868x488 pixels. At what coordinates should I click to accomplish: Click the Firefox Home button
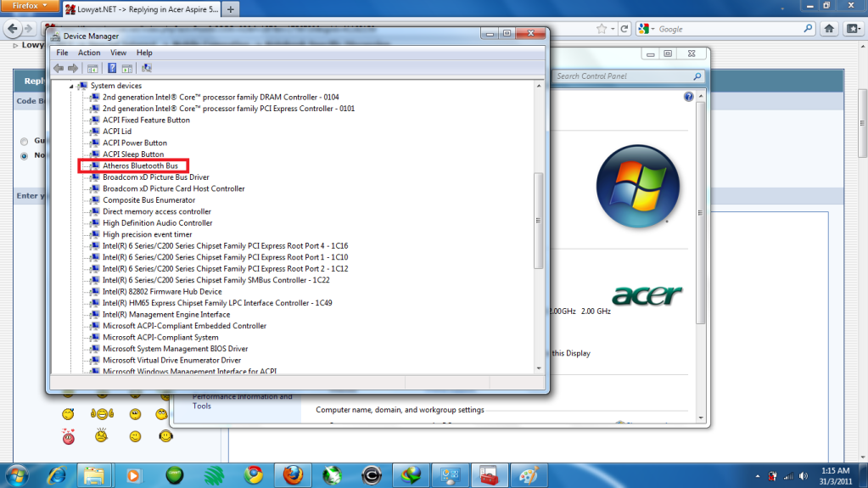832,29
